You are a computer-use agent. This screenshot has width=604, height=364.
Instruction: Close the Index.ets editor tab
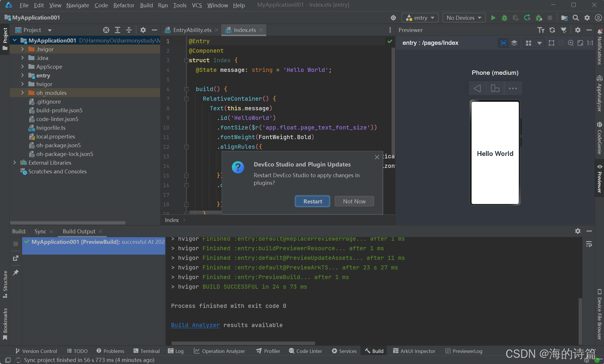261,30
